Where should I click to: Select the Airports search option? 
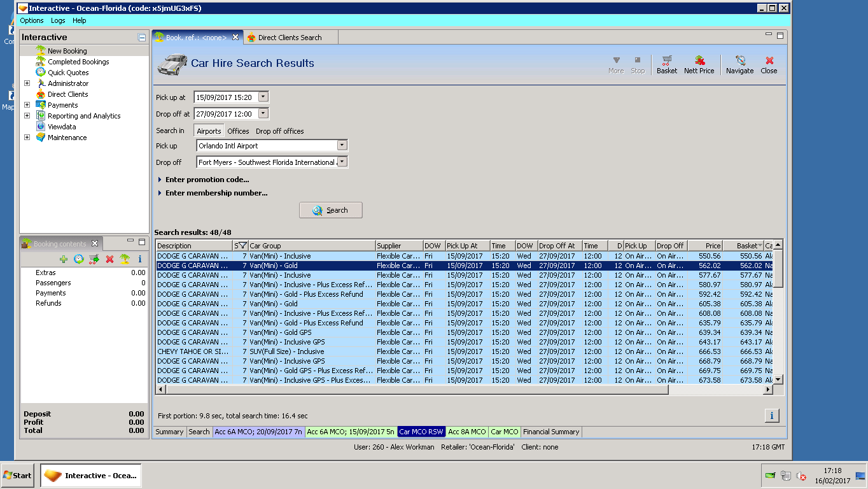(x=209, y=131)
